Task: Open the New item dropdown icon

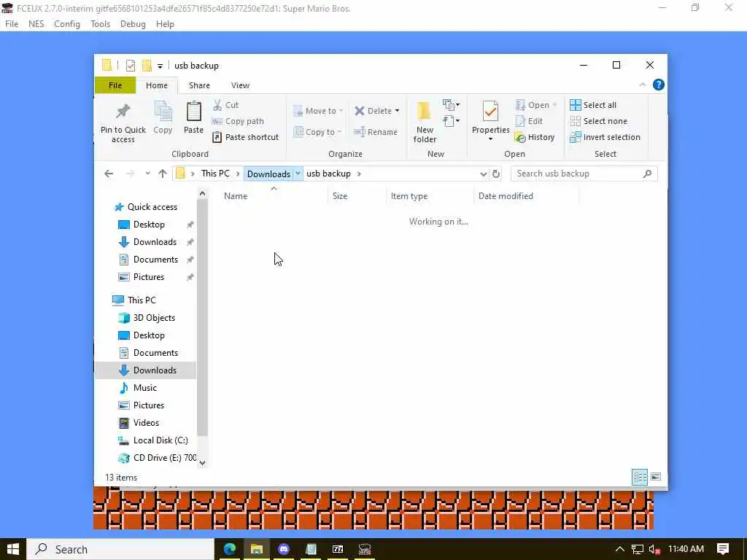Action: pos(451,104)
